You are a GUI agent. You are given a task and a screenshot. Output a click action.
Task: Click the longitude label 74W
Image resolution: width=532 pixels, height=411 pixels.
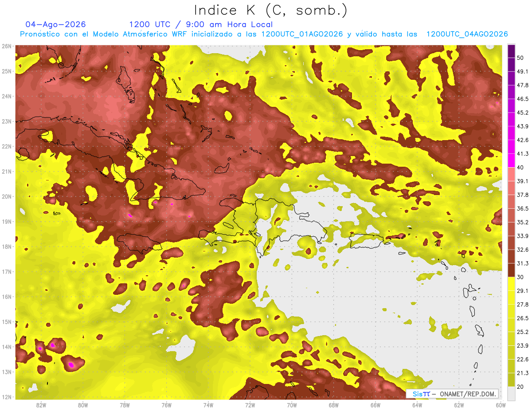(x=208, y=405)
